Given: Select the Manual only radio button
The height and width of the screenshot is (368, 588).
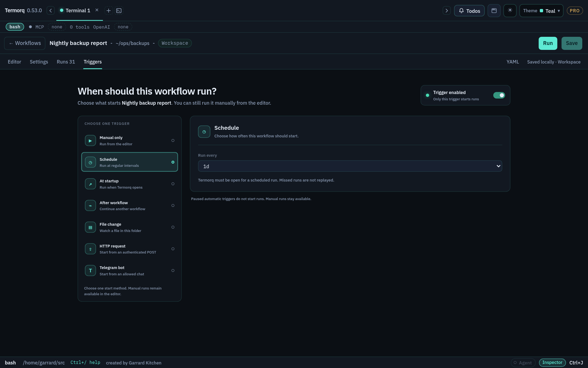Looking at the screenshot, I should (x=173, y=141).
